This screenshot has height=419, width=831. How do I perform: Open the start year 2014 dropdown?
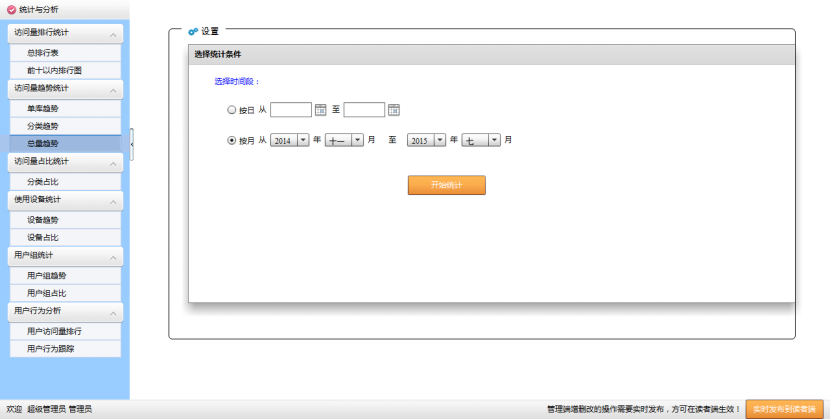[x=302, y=141]
